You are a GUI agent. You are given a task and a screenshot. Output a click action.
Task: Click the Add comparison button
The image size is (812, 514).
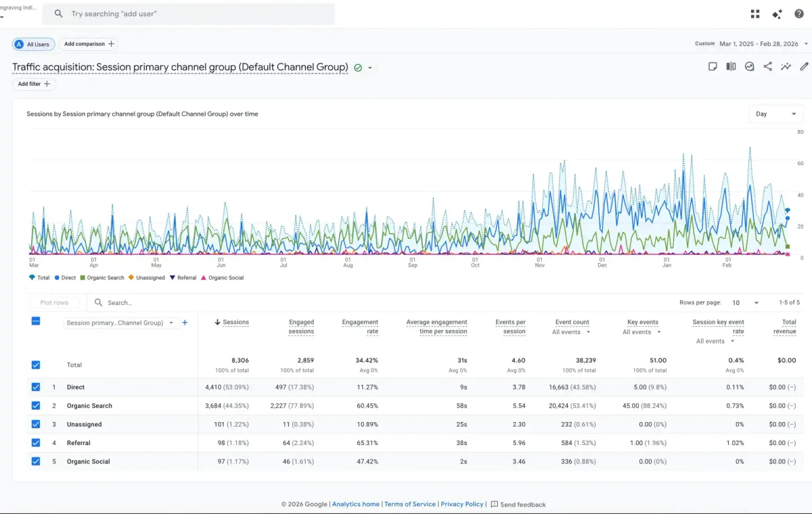tap(89, 44)
